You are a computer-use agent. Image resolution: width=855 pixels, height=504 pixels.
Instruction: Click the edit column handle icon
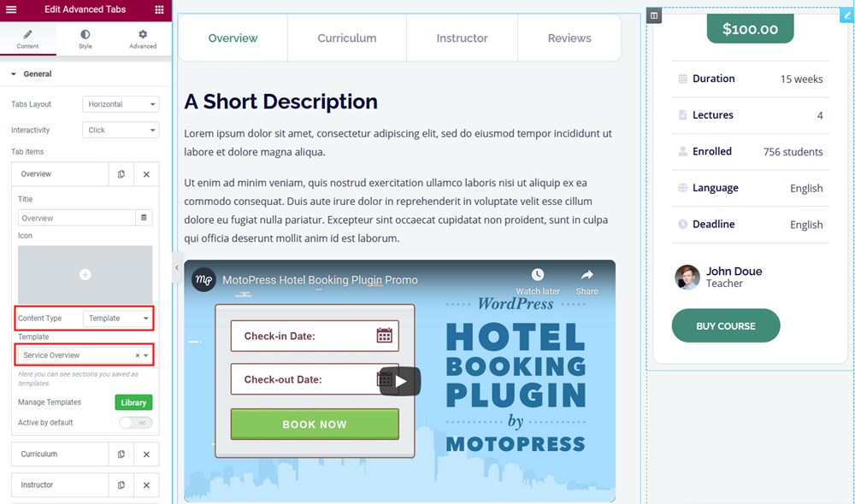[654, 15]
